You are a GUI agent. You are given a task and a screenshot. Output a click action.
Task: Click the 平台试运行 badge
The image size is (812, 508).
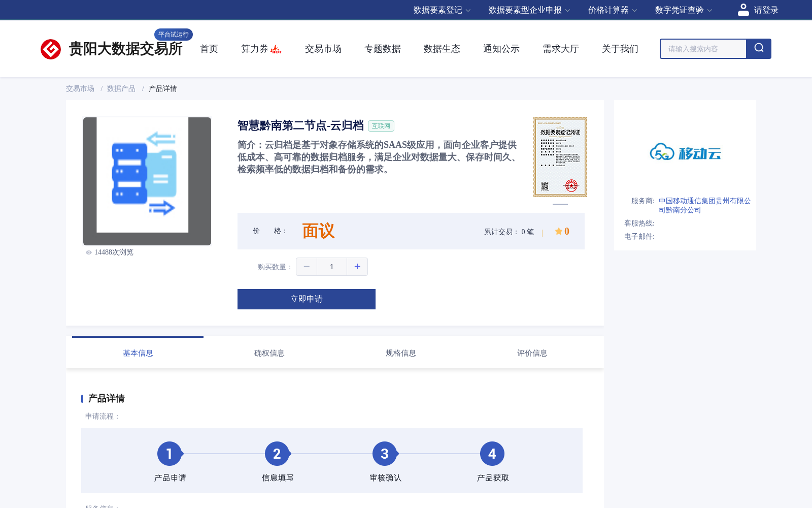[x=174, y=35]
